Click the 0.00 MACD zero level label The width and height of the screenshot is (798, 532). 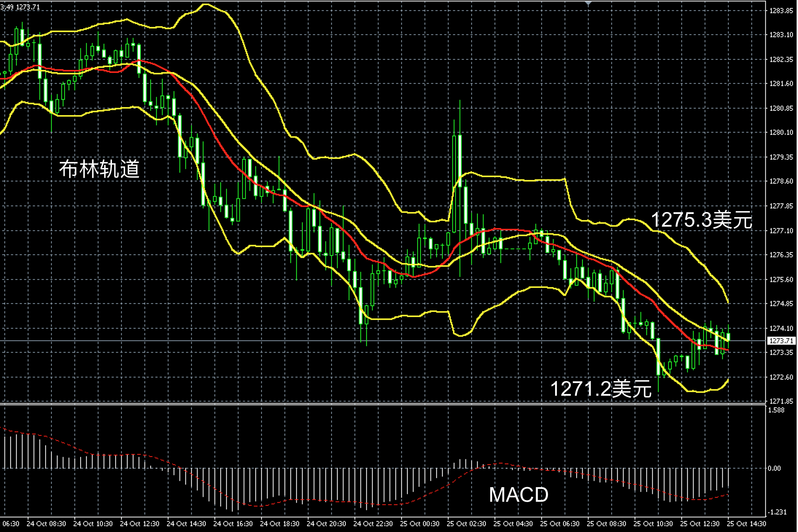pyautogui.click(x=774, y=468)
